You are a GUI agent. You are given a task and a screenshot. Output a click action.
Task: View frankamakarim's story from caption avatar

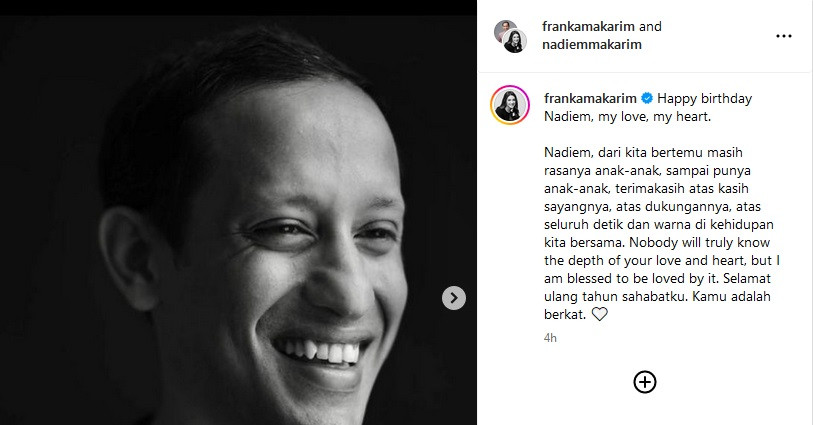509,105
